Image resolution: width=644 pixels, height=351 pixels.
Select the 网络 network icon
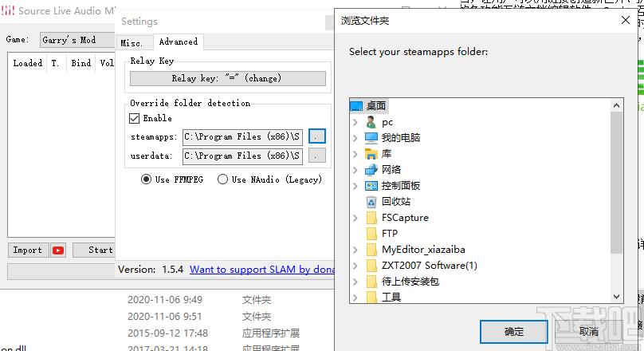click(371, 169)
